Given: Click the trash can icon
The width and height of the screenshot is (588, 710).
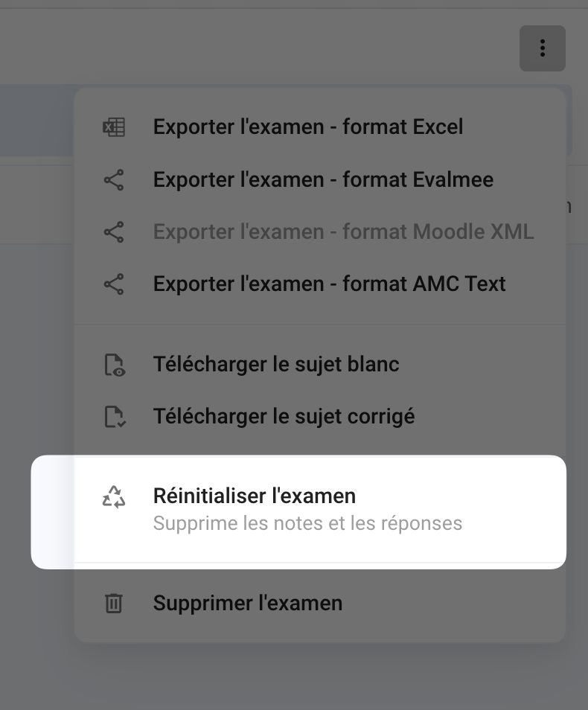Looking at the screenshot, I should click(113, 603).
